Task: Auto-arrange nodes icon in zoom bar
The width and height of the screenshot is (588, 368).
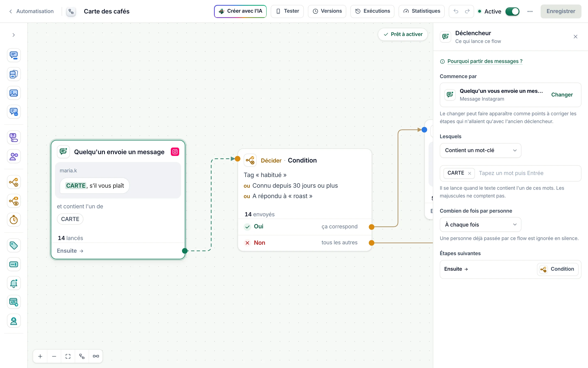Action: click(82, 356)
